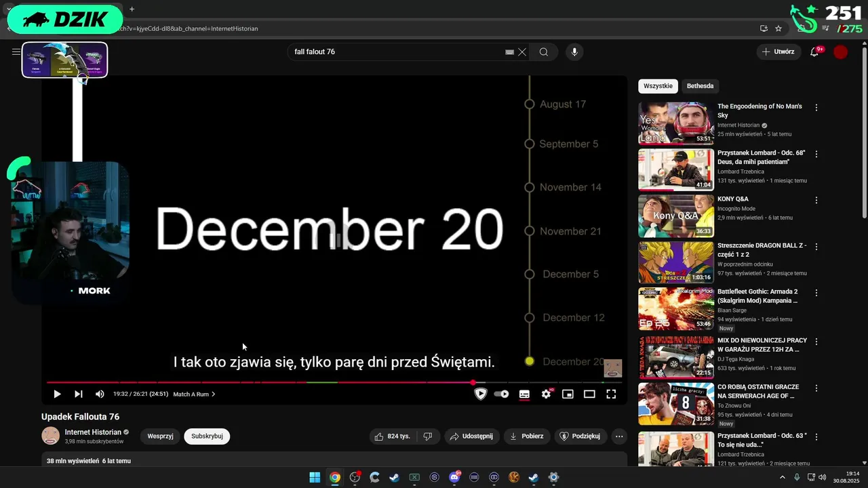Bookmark this page with the star icon
The height and width of the screenshot is (488, 868).
[x=778, y=28]
